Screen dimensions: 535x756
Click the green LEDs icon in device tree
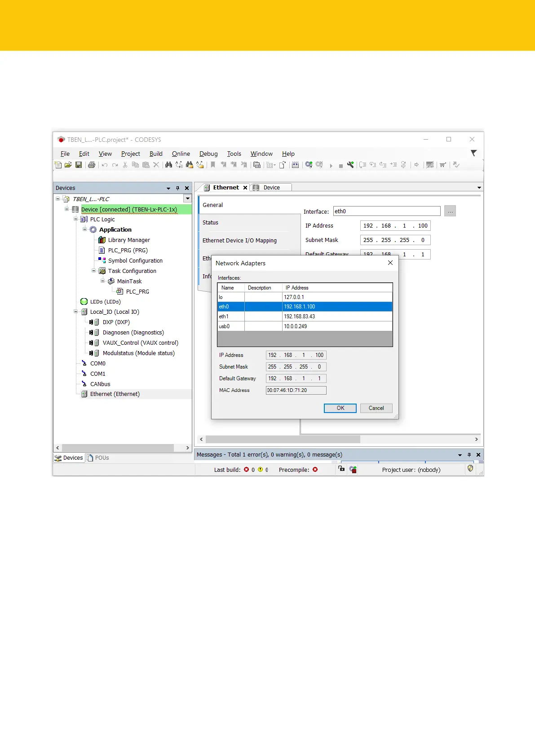coord(84,302)
